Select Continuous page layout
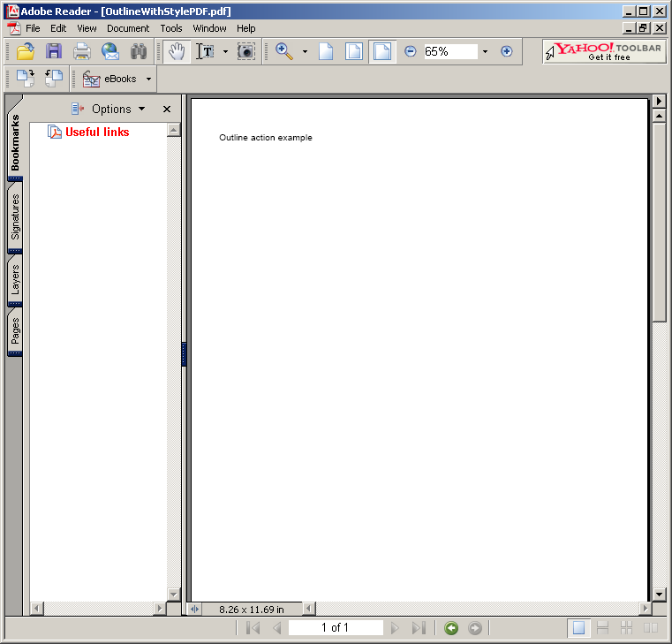Viewport: 672px width, 644px height. tap(602, 628)
